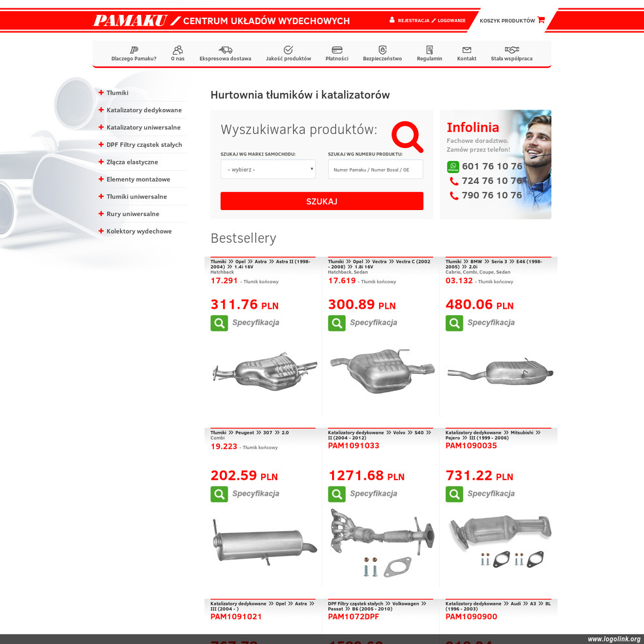Expand the Katalizatory dedykowane plus sign
Screen dimensions: 644x644
(x=101, y=110)
